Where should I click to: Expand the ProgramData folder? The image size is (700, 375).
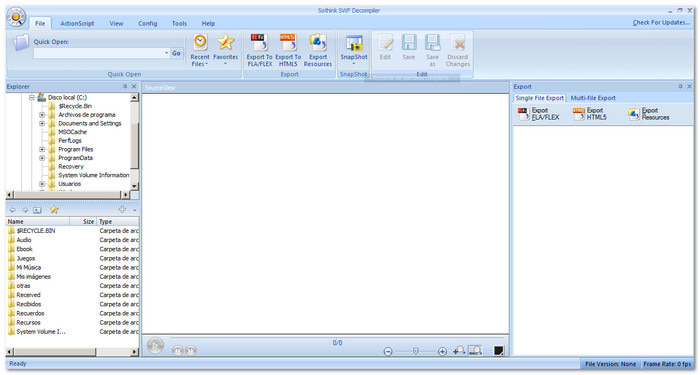coord(42,158)
